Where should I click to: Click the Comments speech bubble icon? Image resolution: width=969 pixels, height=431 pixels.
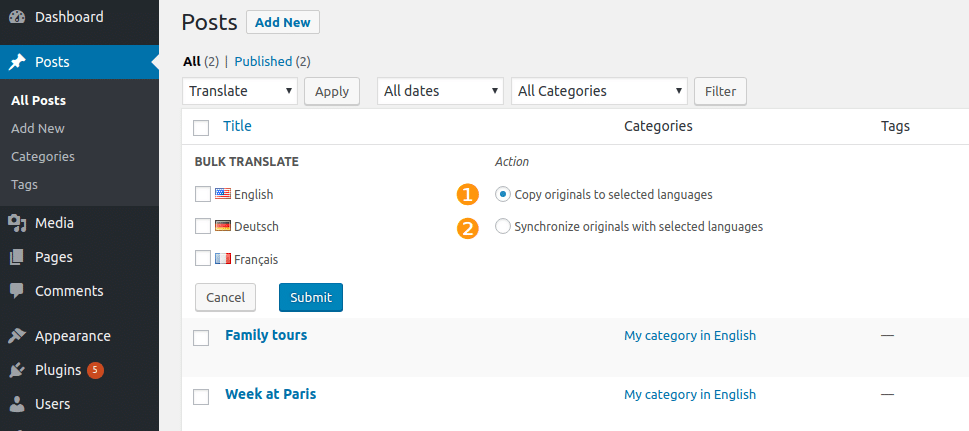click(x=17, y=291)
